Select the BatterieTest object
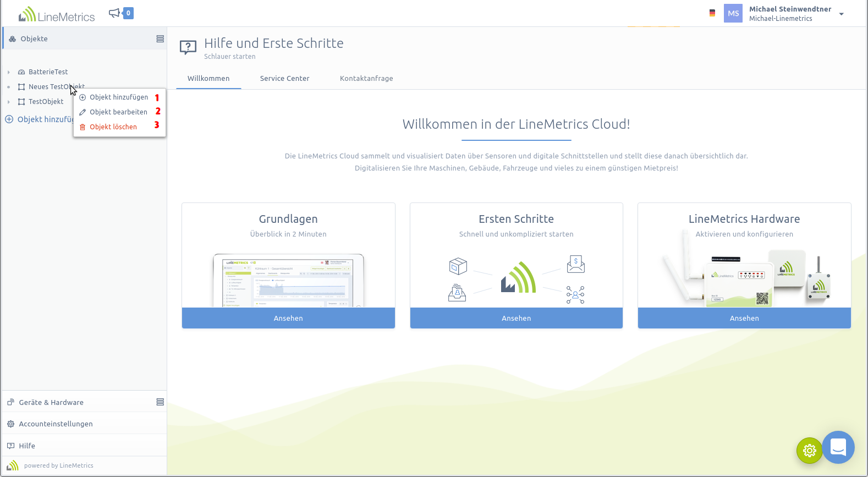The image size is (868, 477). [x=48, y=72]
